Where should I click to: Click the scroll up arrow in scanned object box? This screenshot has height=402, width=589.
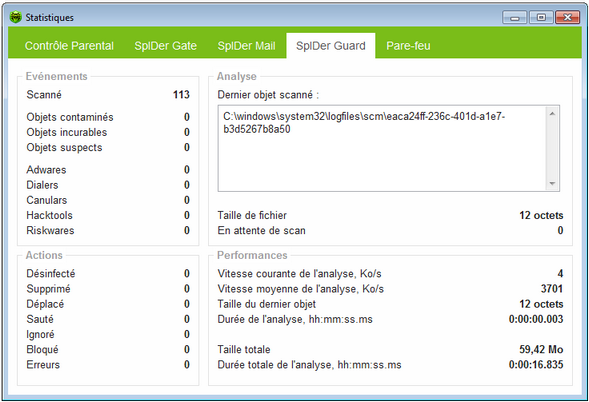coord(552,113)
